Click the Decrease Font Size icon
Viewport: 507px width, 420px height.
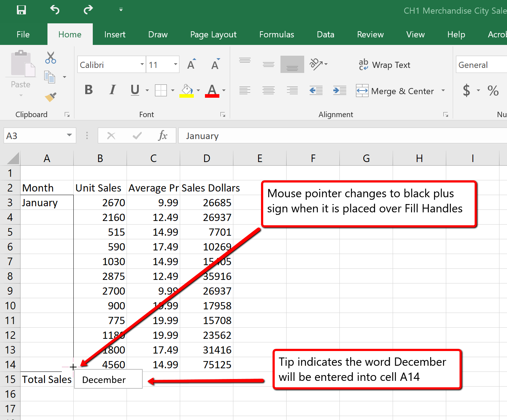215,64
